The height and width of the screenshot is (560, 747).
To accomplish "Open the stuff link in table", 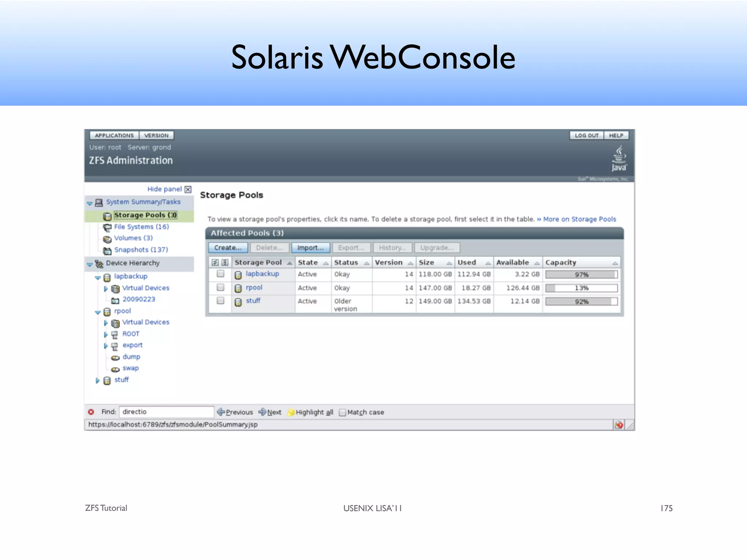I will coord(253,301).
